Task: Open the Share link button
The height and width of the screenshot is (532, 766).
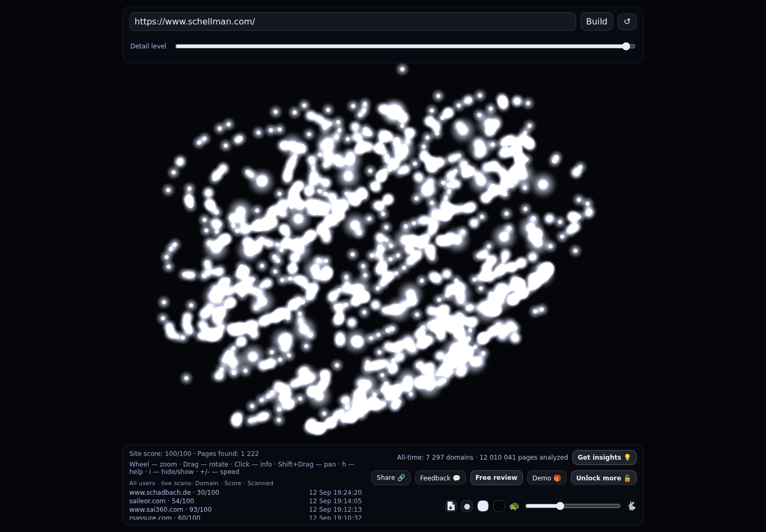Action: tap(391, 478)
